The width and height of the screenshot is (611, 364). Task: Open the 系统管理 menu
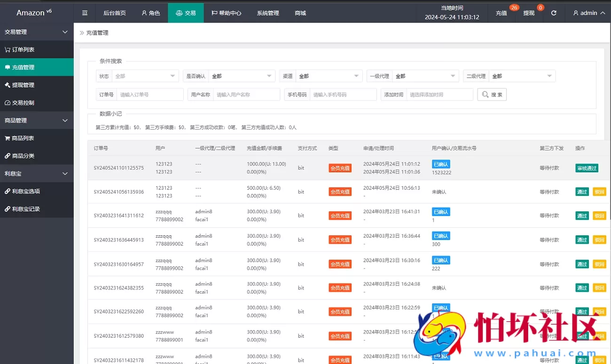click(268, 13)
